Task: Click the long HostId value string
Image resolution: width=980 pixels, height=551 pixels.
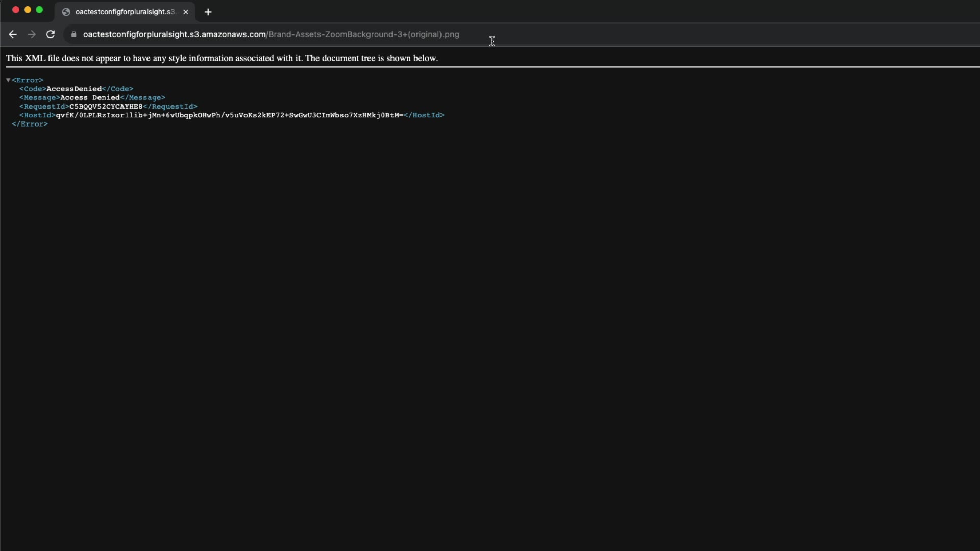Action: pos(229,115)
